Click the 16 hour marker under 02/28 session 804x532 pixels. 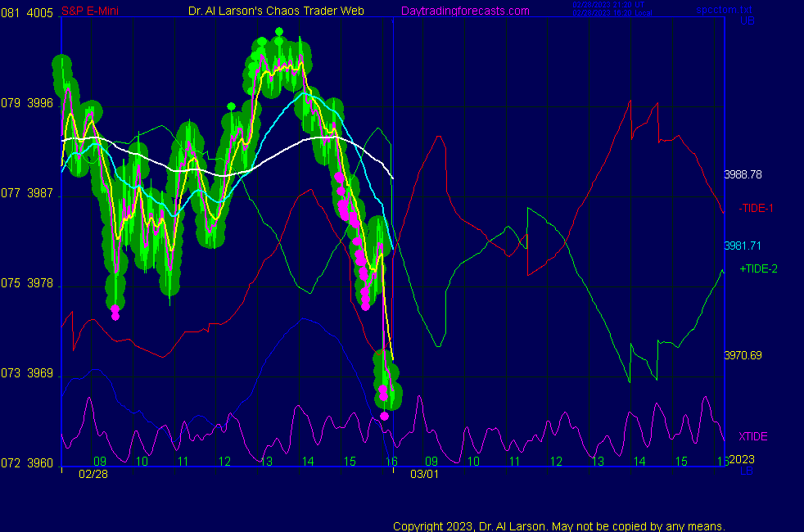[391, 462]
